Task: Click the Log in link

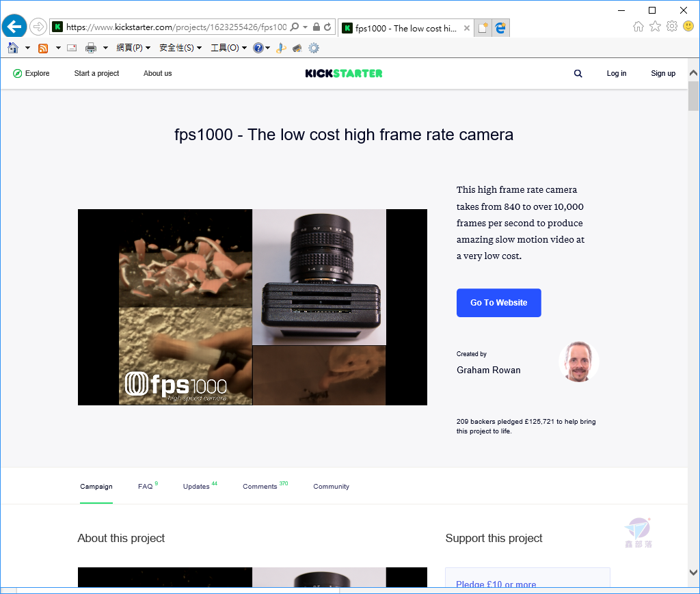Action: pos(617,74)
